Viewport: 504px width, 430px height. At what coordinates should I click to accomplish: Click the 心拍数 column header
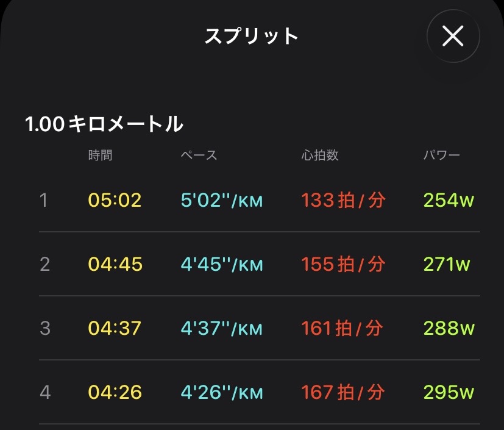point(320,156)
